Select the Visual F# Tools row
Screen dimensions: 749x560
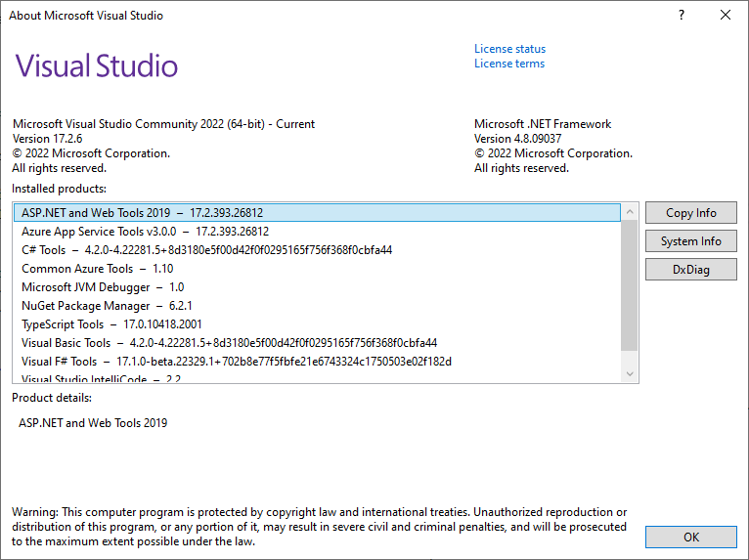317,362
